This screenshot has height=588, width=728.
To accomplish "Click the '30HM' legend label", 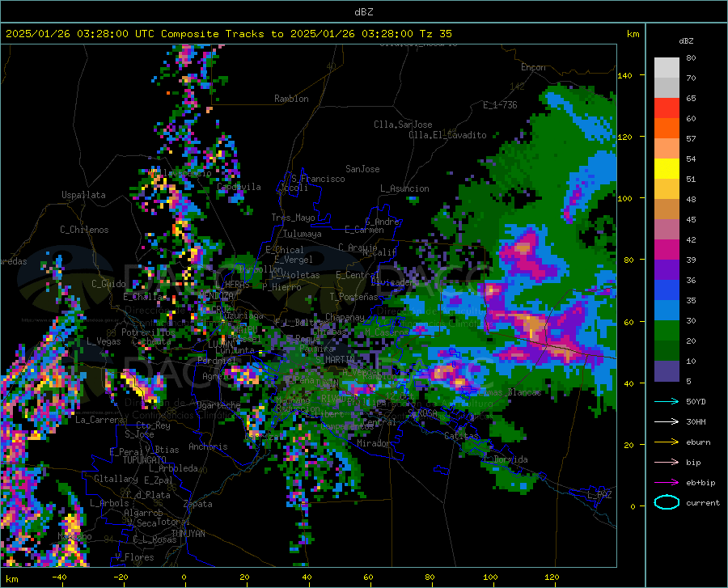I will [x=696, y=422].
